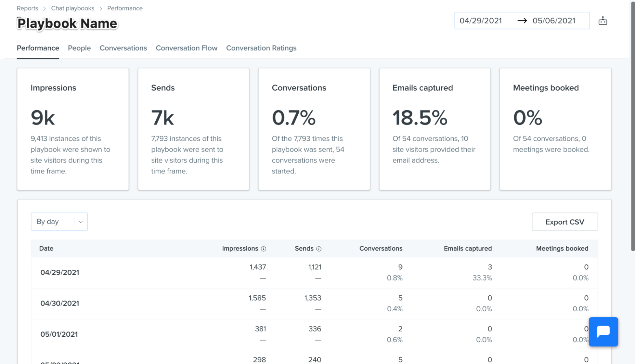
Task: Click the end date 05/06/2021 field
Action: (x=554, y=21)
